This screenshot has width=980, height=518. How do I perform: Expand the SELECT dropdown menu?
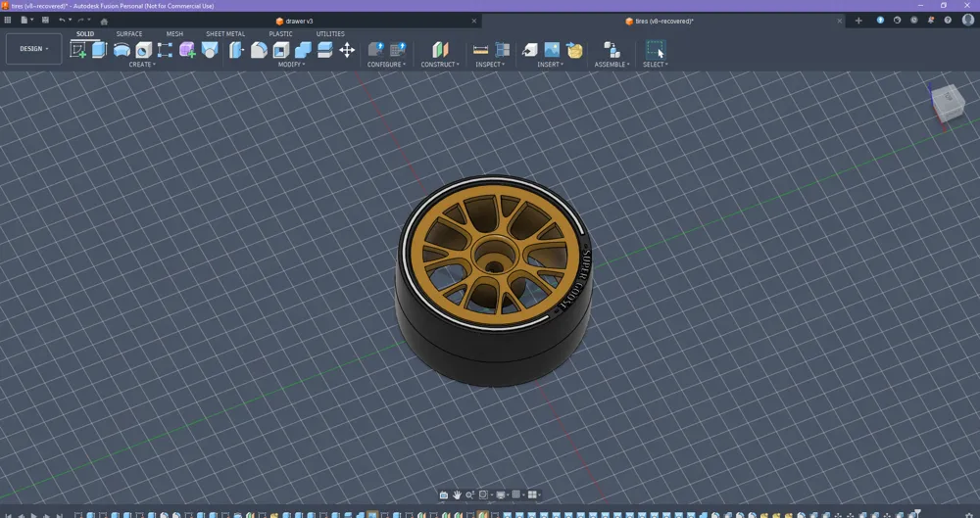pyautogui.click(x=656, y=65)
